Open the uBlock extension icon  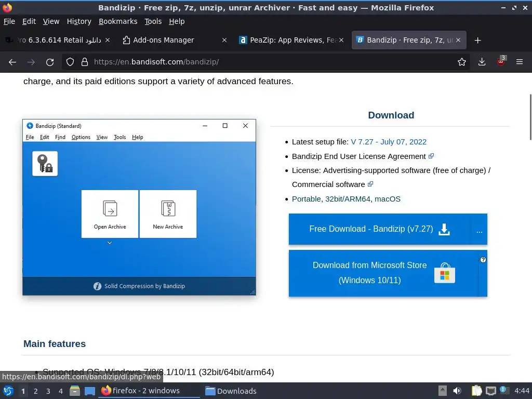501,61
